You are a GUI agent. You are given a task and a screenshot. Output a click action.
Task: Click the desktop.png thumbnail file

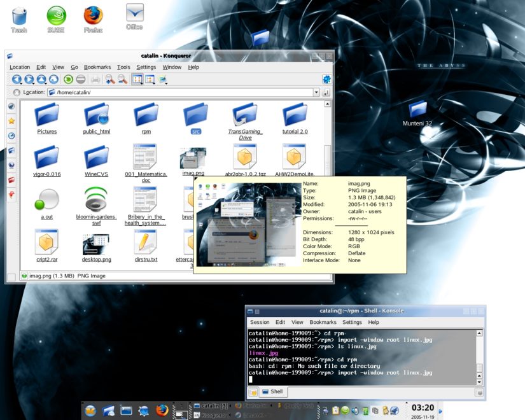coord(97,247)
